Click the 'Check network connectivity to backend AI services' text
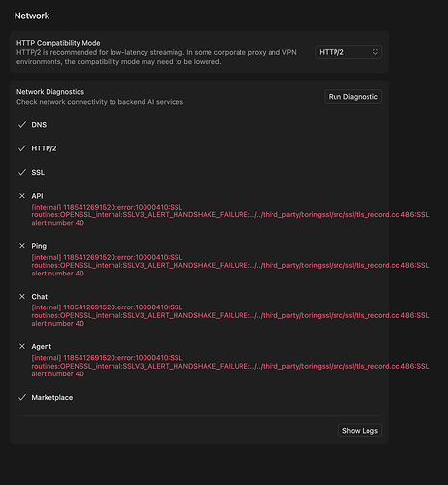 [x=100, y=102]
